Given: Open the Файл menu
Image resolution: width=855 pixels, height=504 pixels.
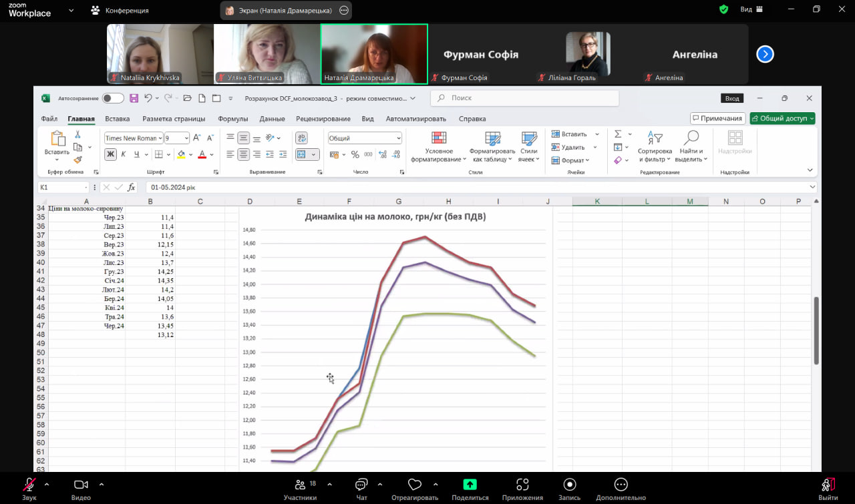Looking at the screenshot, I should 49,119.
